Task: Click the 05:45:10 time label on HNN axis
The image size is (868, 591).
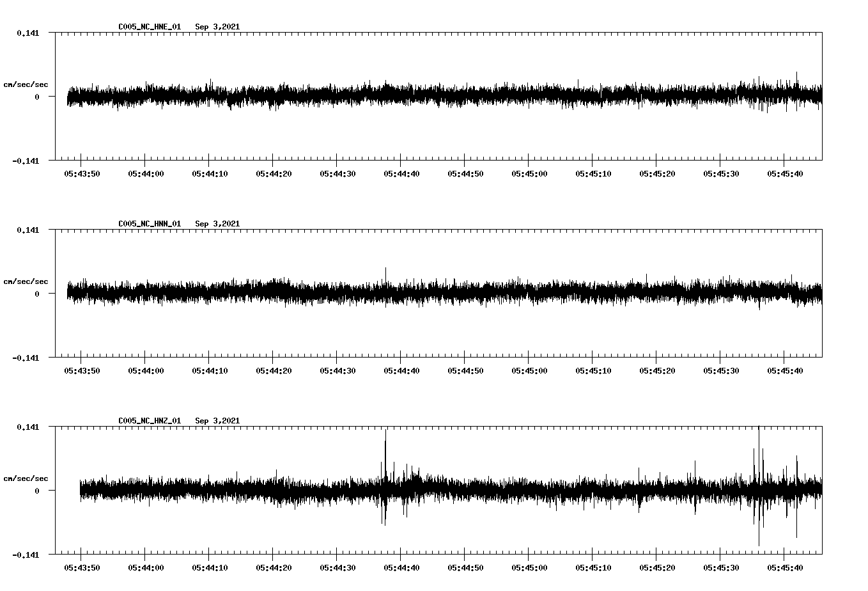Action: (593, 371)
